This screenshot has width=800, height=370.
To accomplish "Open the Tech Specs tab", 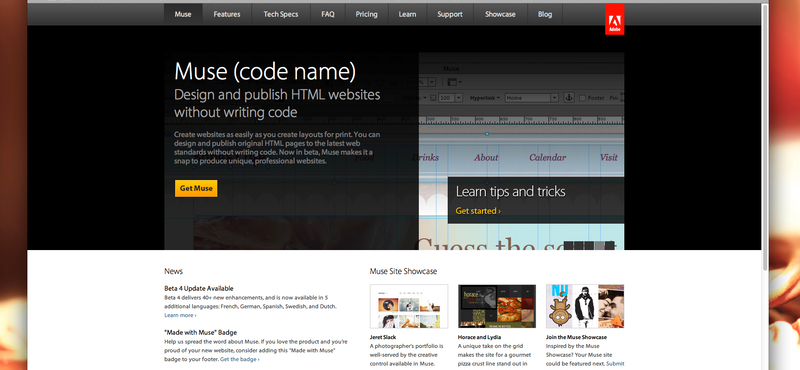I will pyautogui.click(x=281, y=14).
